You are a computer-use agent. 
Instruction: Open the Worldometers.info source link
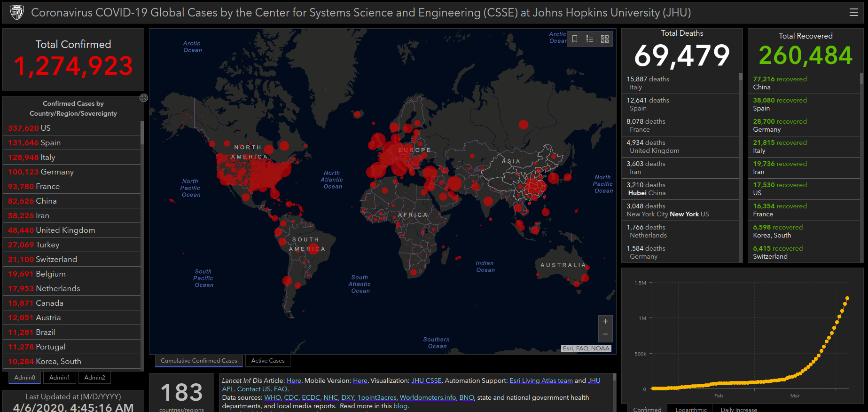[x=428, y=397]
